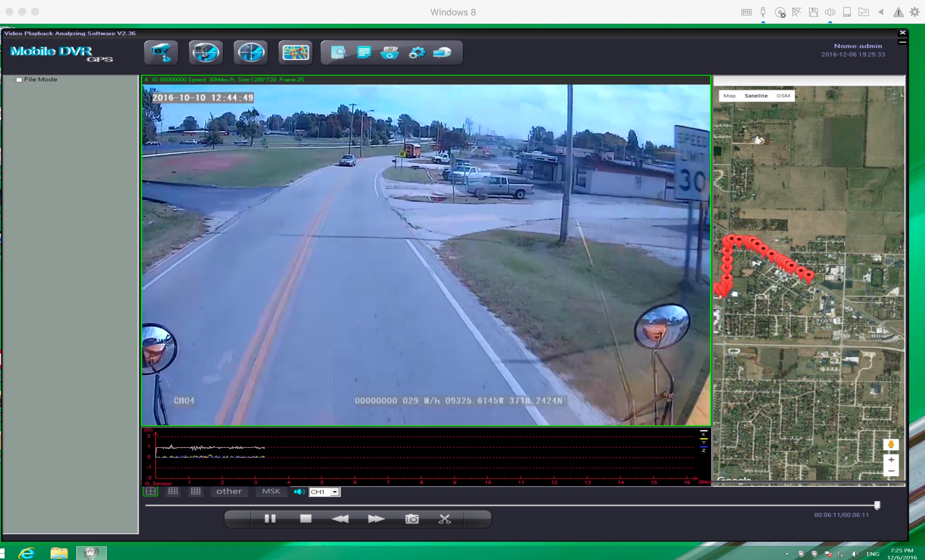Switch the map to the OSM tab

(783, 96)
